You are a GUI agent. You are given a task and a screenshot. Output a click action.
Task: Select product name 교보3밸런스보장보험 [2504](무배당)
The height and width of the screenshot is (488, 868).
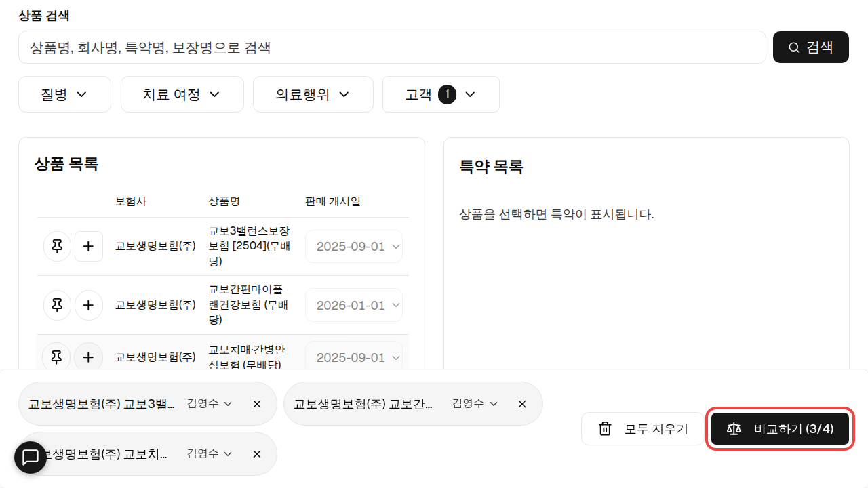click(x=250, y=246)
